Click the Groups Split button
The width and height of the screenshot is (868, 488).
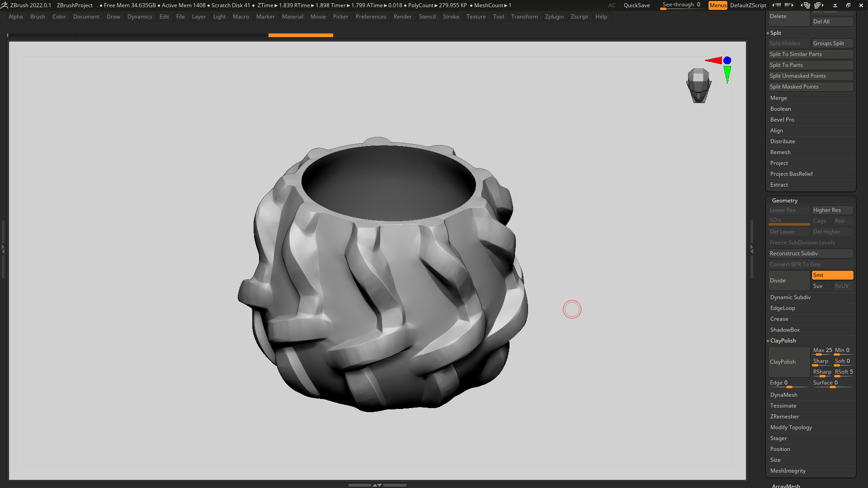[832, 43]
